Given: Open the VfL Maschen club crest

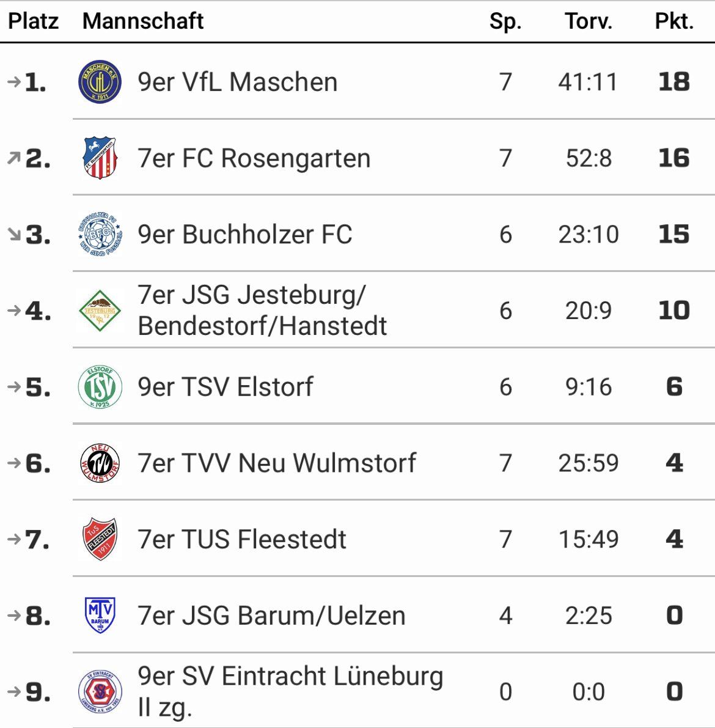Looking at the screenshot, I should point(100,82).
